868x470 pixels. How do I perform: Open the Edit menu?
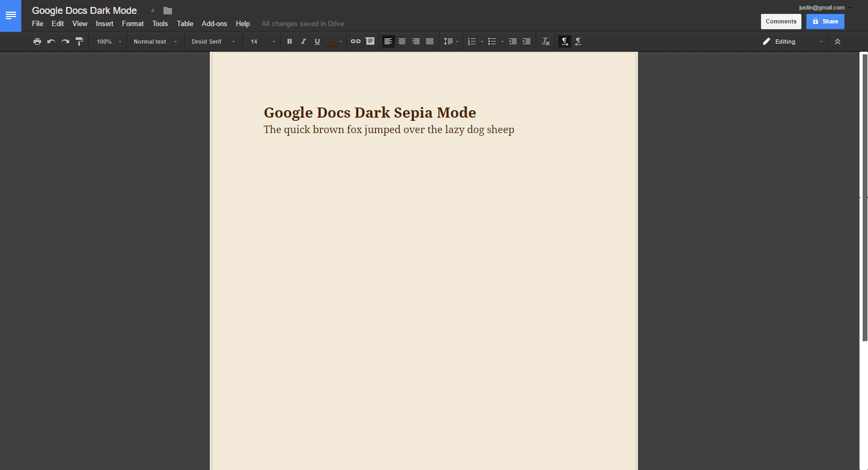tap(58, 24)
